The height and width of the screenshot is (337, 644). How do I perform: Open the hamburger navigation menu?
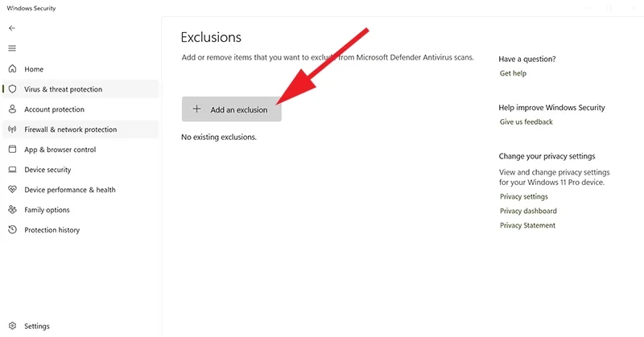12,48
